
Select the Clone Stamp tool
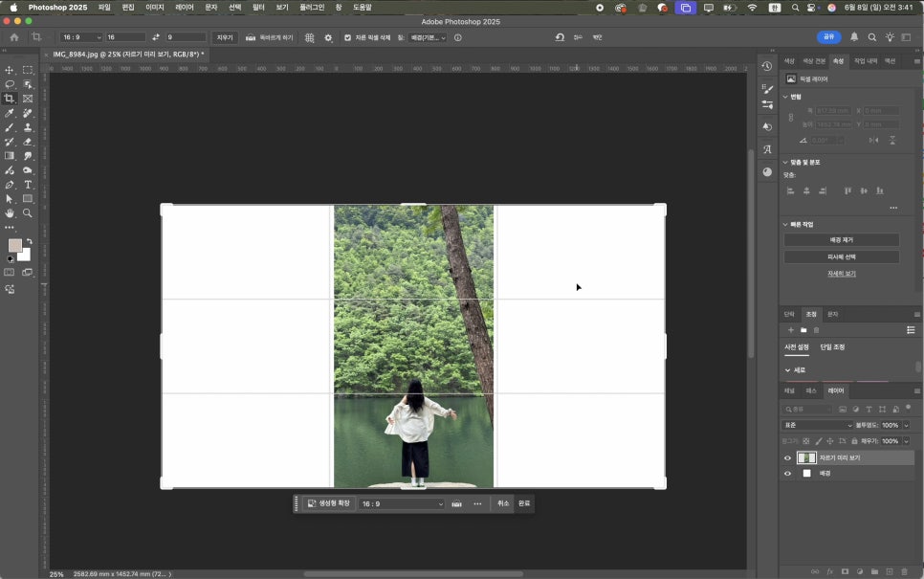(28, 127)
